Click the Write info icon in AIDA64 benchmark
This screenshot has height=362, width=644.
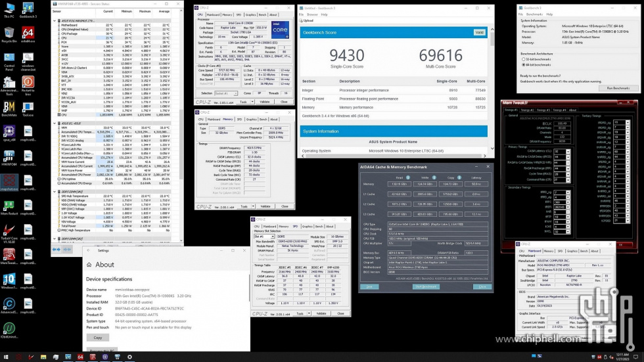click(434, 178)
